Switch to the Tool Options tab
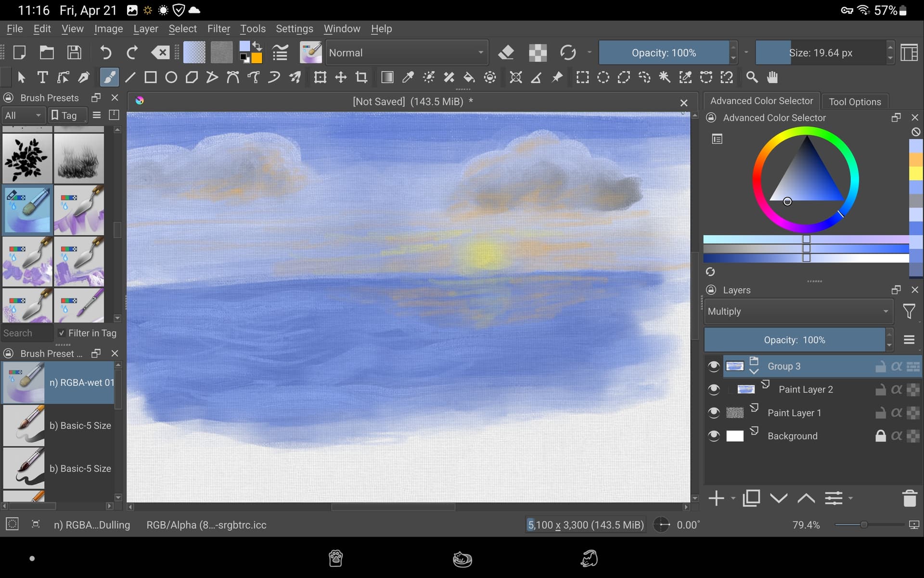Image resolution: width=924 pixels, height=578 pixels. pos(855,102)
